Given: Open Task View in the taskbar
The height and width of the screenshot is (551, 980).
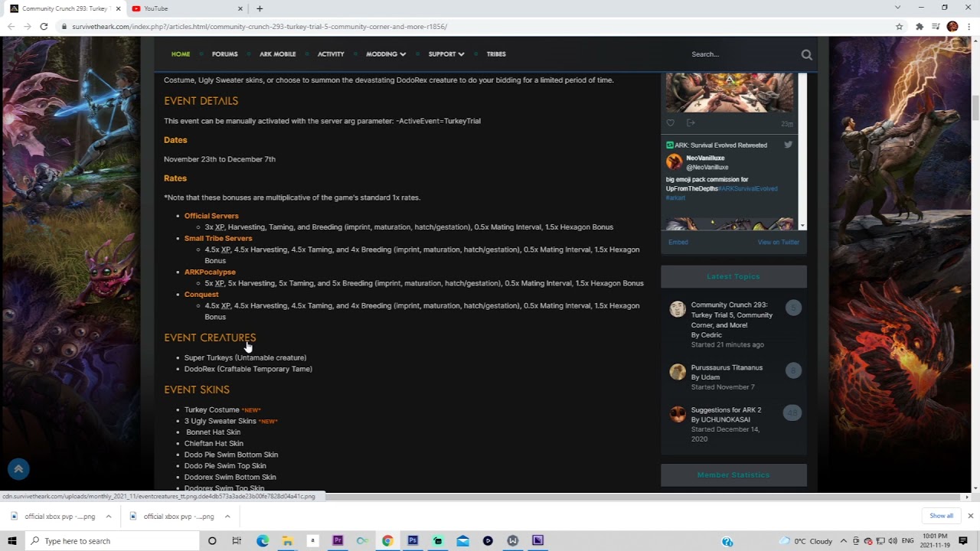Looking at the screenshot, I should point(237,541).
